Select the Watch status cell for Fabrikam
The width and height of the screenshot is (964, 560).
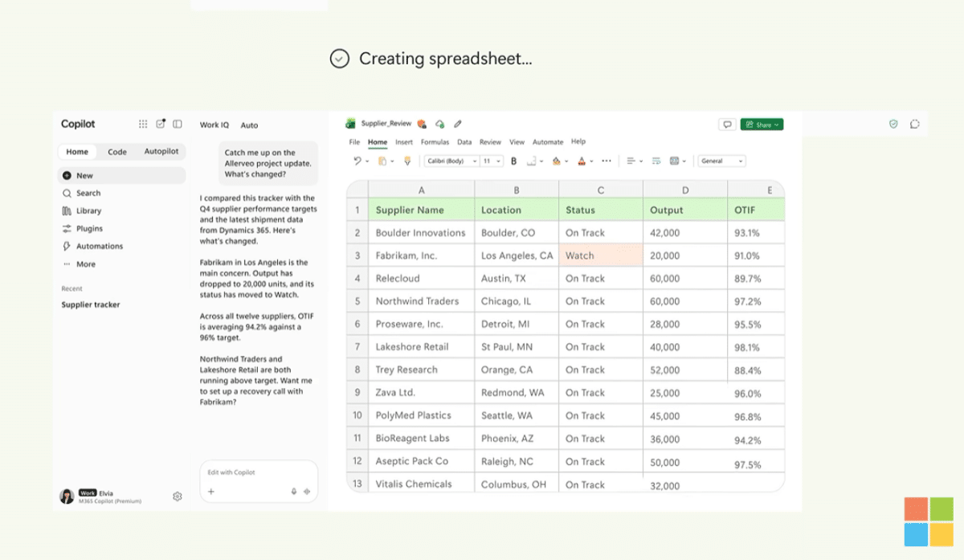[601, 255]
